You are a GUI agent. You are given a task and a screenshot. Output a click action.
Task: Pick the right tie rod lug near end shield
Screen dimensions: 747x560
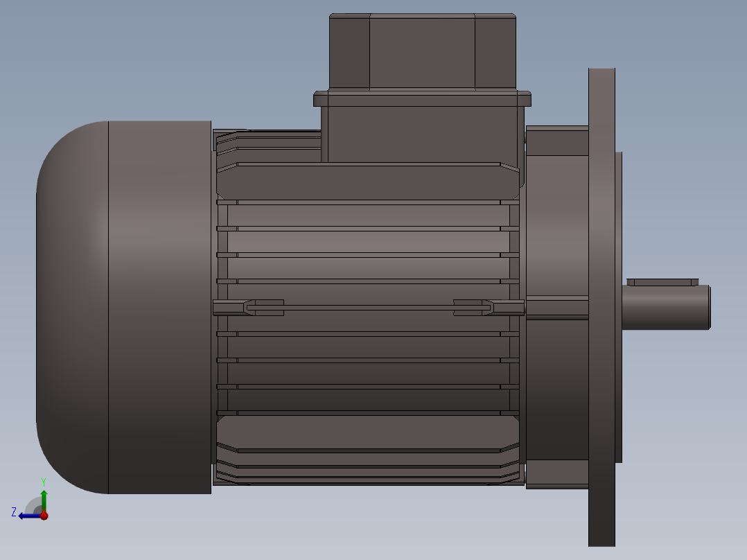[x=489, y=308]
